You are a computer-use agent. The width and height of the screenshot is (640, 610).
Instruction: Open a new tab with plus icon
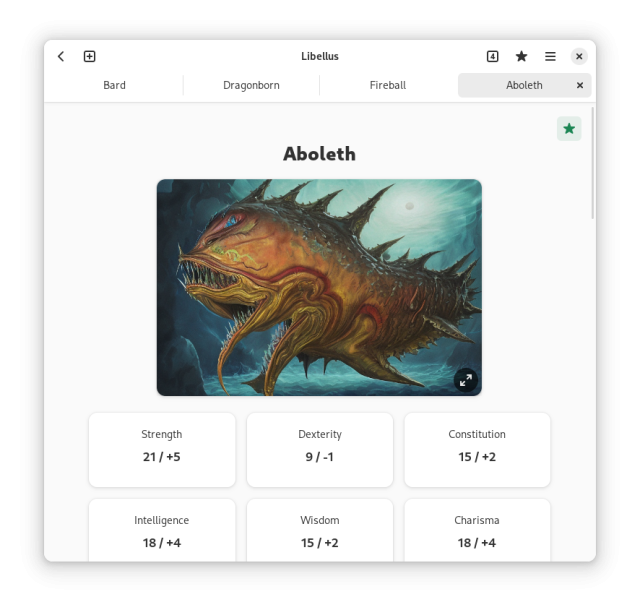[x=89, y=56]
